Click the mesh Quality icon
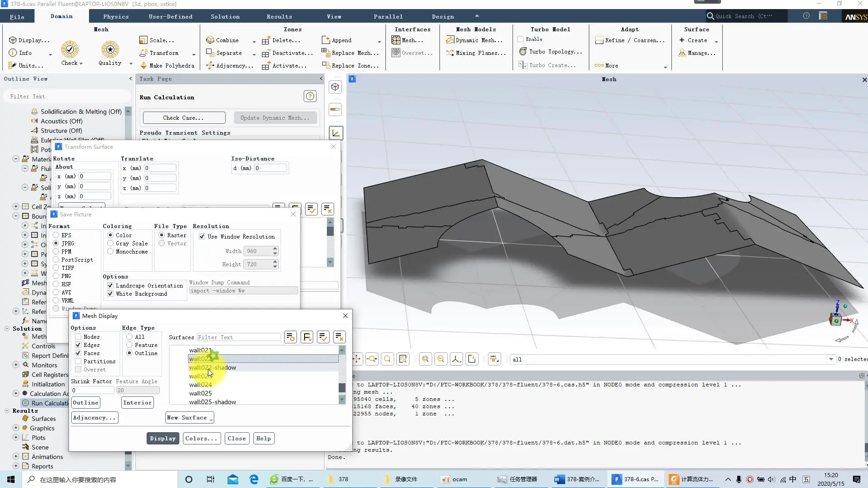Screen dimensions: 868x488 pyautogui.click(x=110, y=49)
